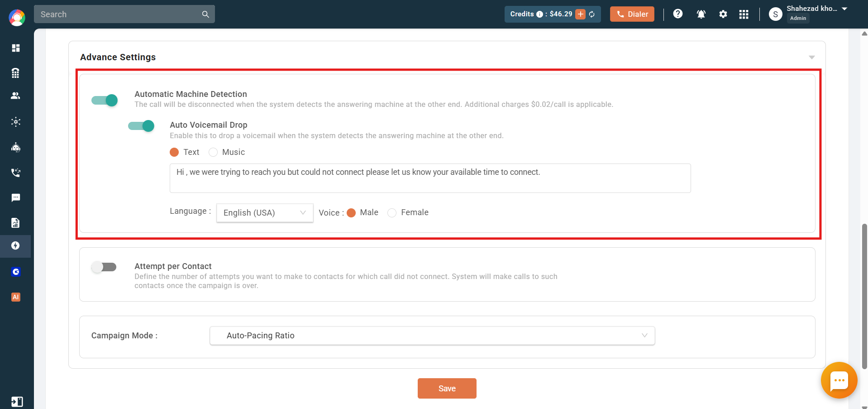Click the Automatic Machine Detection label
868x409 pixels.
[x=191, y=94]
